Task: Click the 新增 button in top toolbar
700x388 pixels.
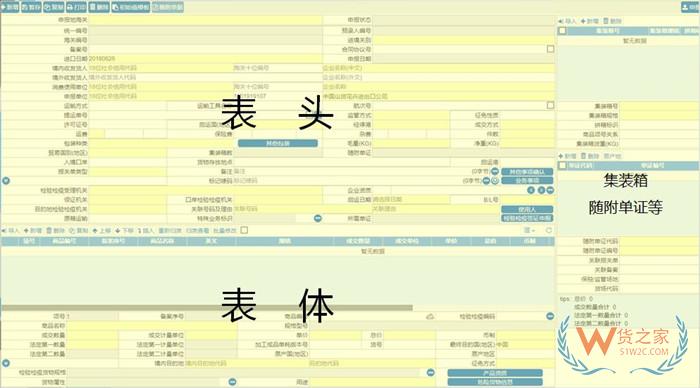Action: tap(9, 7)
